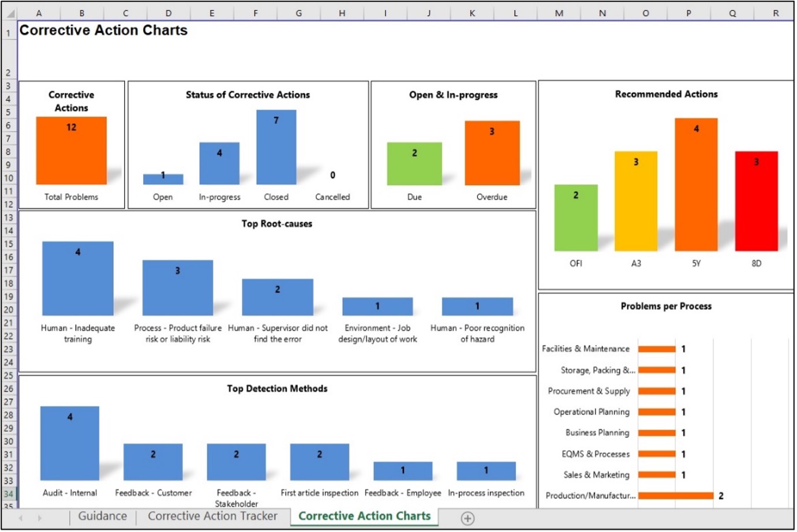
Task: Click the orange Total Problems bar
Action: tap(71, 151)
